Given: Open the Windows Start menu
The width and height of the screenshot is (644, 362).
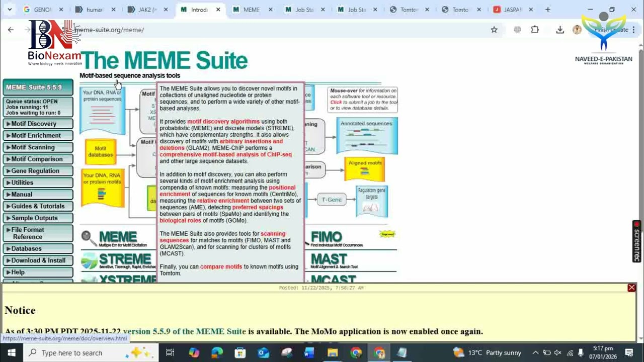Looking at the screenshot, I should [x=11, y=352].
